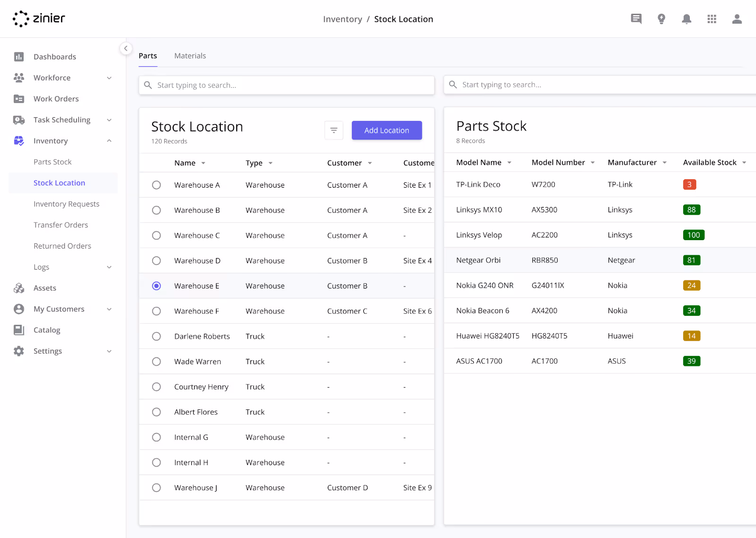The height and width of the screenshot is (538, 756).
Task: Open the Model Name column dropdown arrow
Action: point(509,163)
